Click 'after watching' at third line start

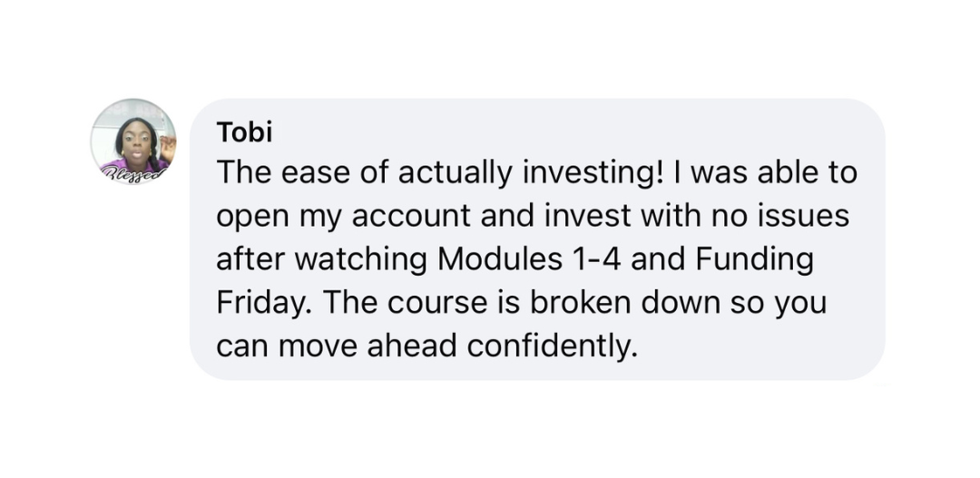click(x=321, y=260)
